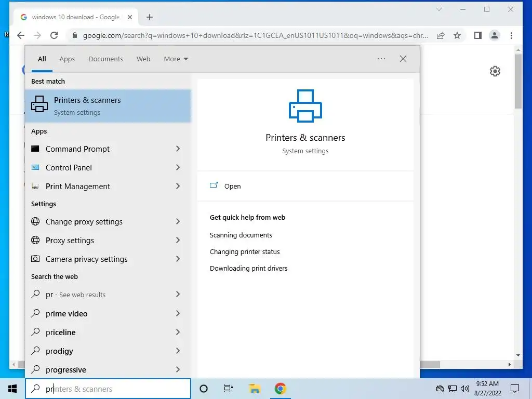Viewport: 532px width, 399px height.
Task: Expand progressive suggestion arrow
Action: tap(178, 369)
